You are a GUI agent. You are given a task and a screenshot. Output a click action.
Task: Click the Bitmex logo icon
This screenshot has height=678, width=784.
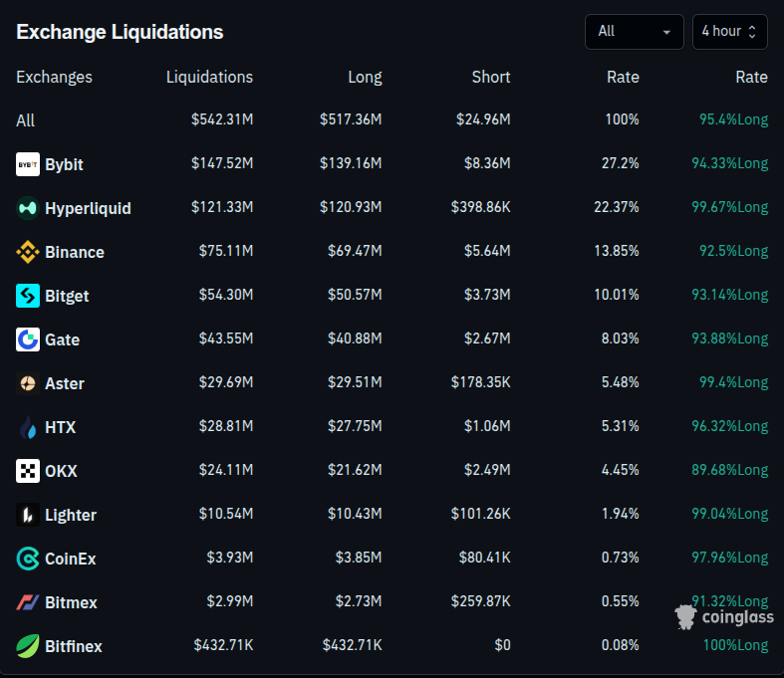(28, 602)
